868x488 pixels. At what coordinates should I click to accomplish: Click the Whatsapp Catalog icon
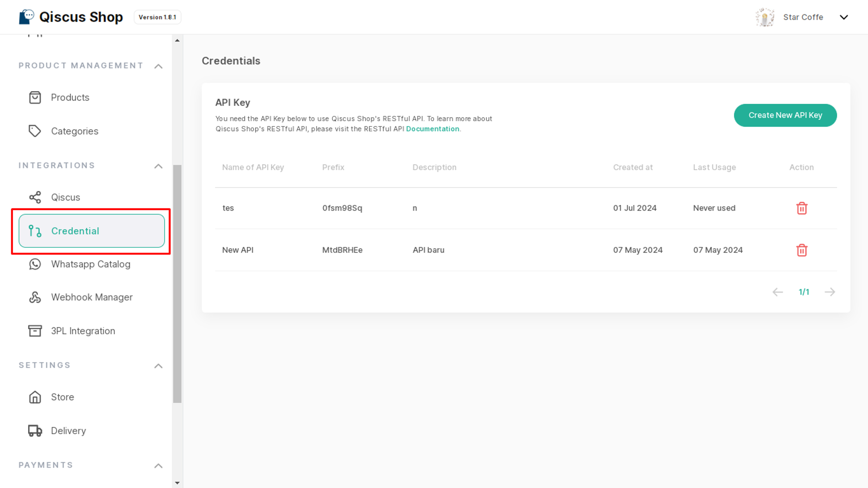[35, 264]
